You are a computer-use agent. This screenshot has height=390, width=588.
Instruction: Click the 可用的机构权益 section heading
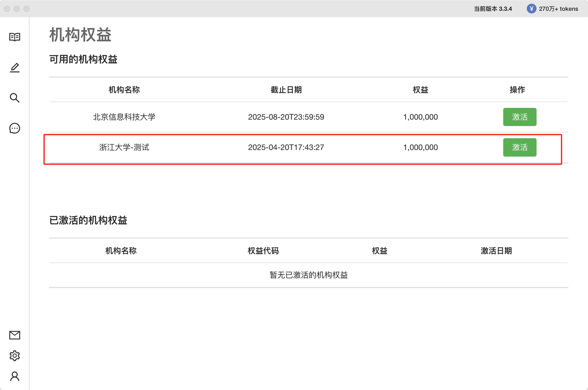coord(83,59)
